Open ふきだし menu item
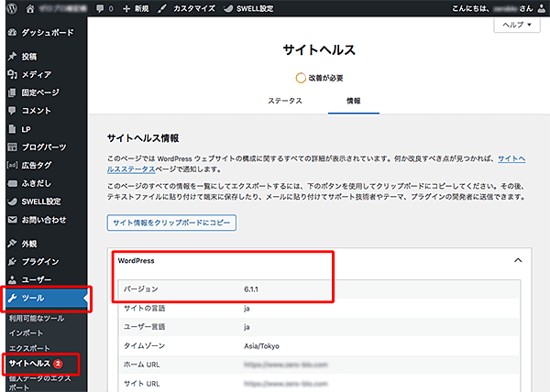Image resolution: width=550 pixels, height=392 pixels. (x=36, y=183)
